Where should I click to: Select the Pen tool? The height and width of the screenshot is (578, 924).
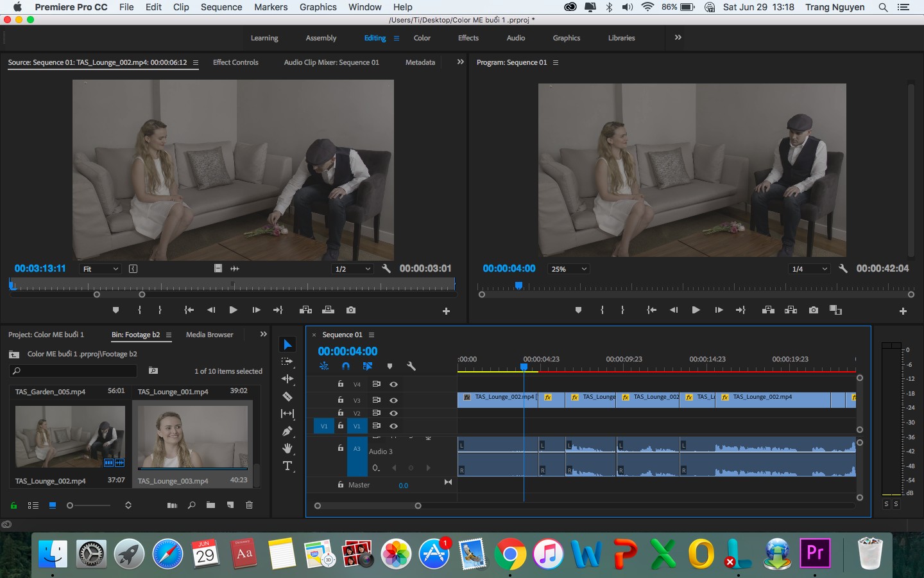[x=287, y=431]
